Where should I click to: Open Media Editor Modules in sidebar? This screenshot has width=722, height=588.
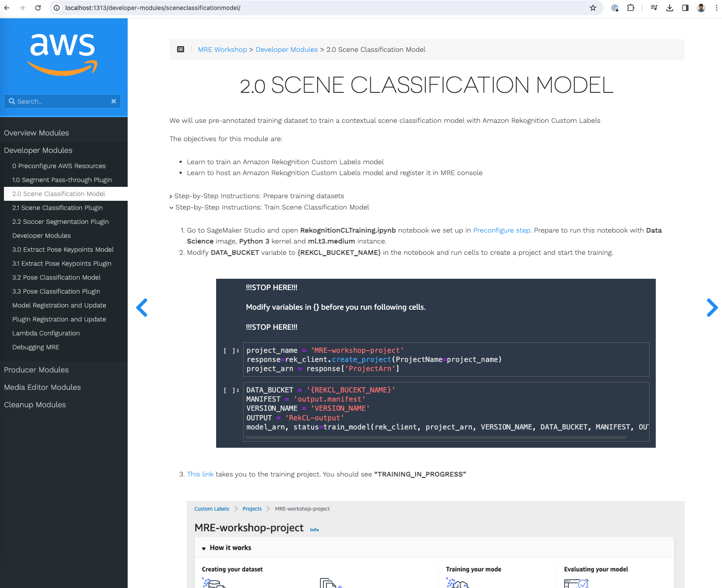[x=42, y=387]
